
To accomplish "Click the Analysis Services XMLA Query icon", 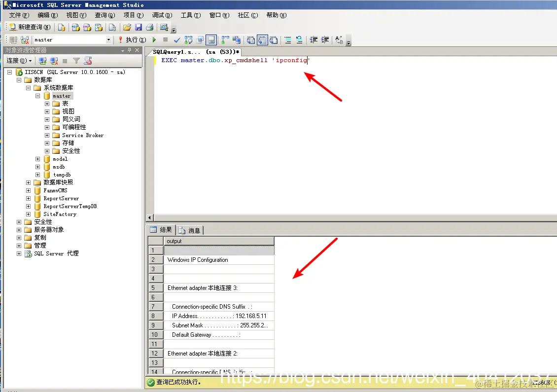I will pyautogui.click(x=99, y=27).
